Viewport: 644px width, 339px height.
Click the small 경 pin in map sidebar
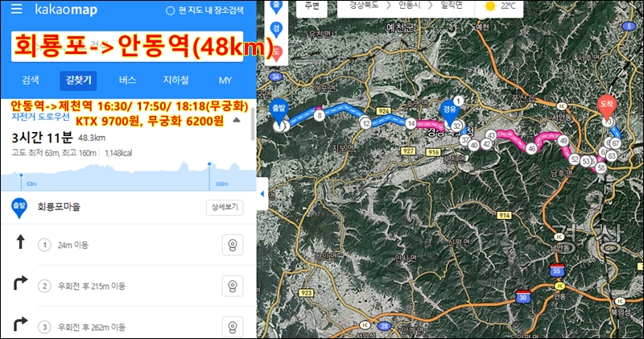pyautogui.click(x=276, y=30)
